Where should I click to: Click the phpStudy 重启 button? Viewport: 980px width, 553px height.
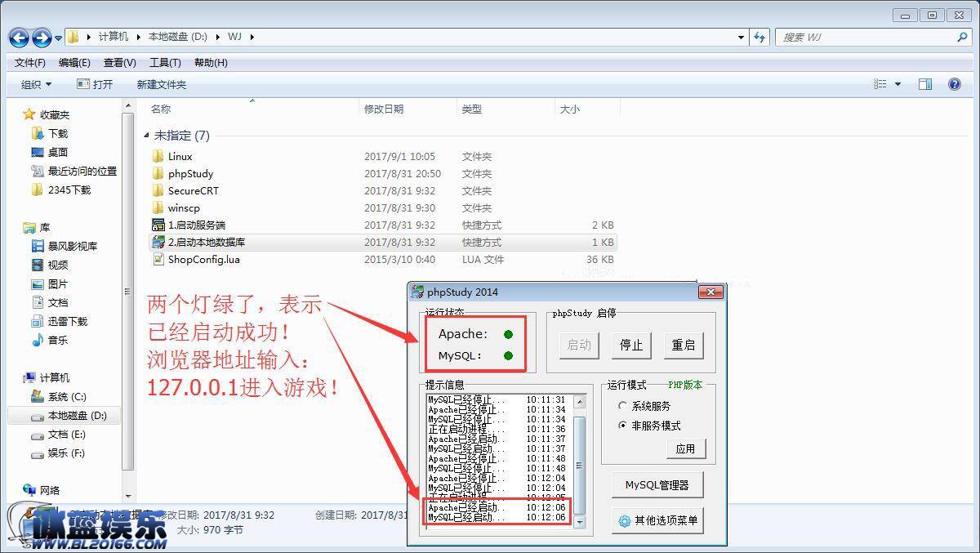pyautogui.click(x=683, y=345)
